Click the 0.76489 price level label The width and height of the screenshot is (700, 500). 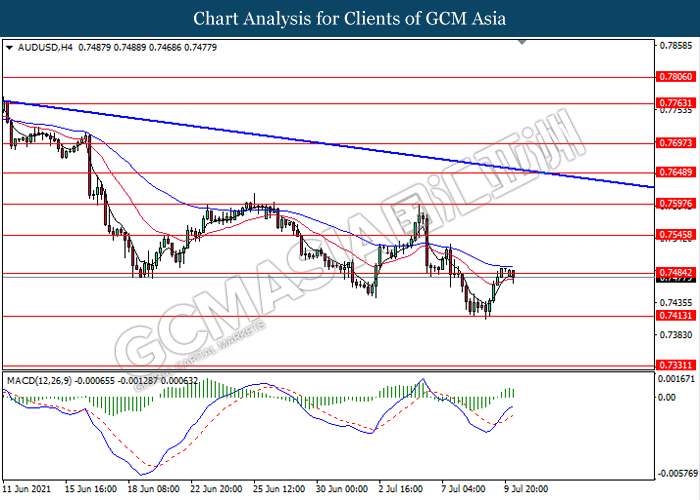676,172
